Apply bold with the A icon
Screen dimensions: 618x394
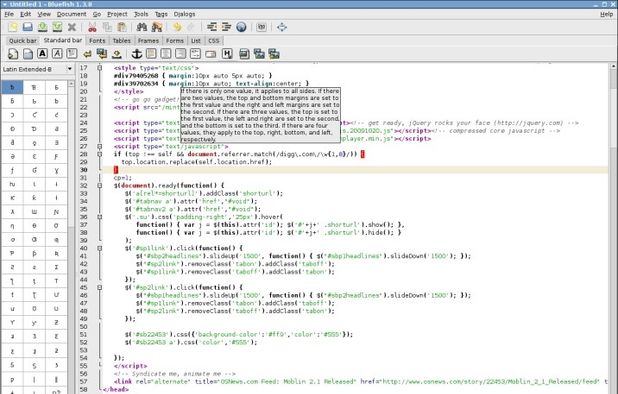tap(43, 54)
